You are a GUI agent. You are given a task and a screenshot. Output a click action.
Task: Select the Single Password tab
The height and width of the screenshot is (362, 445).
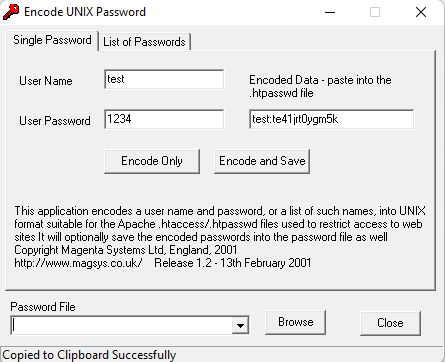52,40
